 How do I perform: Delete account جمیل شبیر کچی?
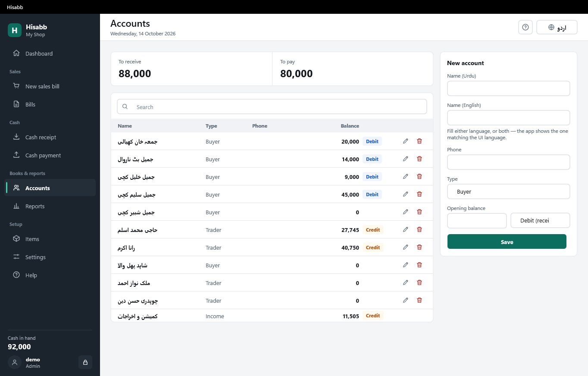419,212
